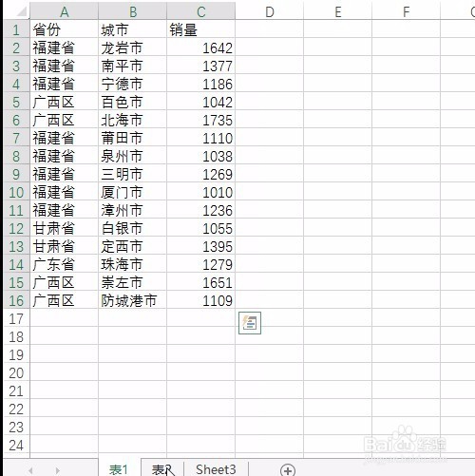Click sales value 1395

(201, 246)
